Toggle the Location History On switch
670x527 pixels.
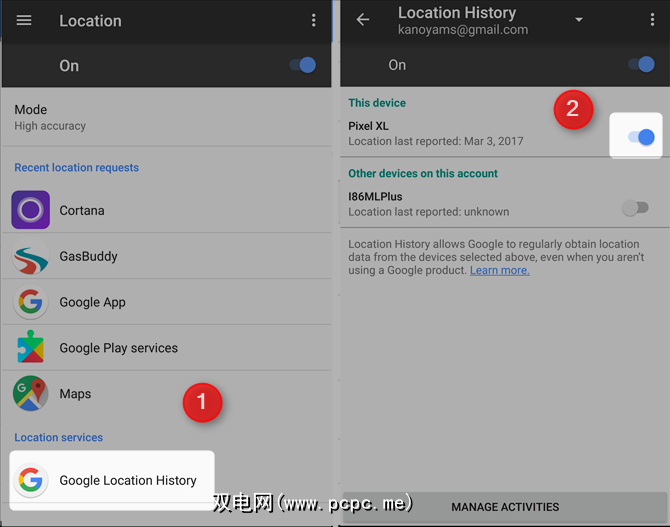point(641,65)
